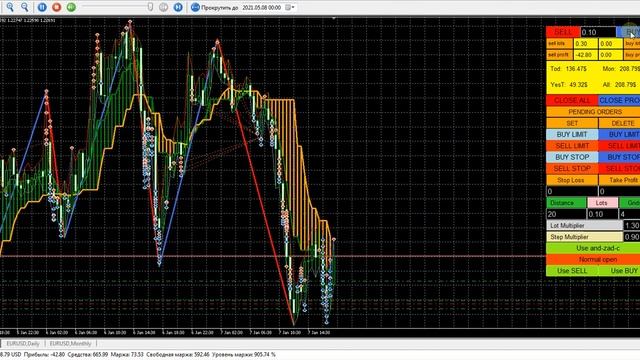Click the YesT: 49.32$ profit text

click(x=569, y=85)
